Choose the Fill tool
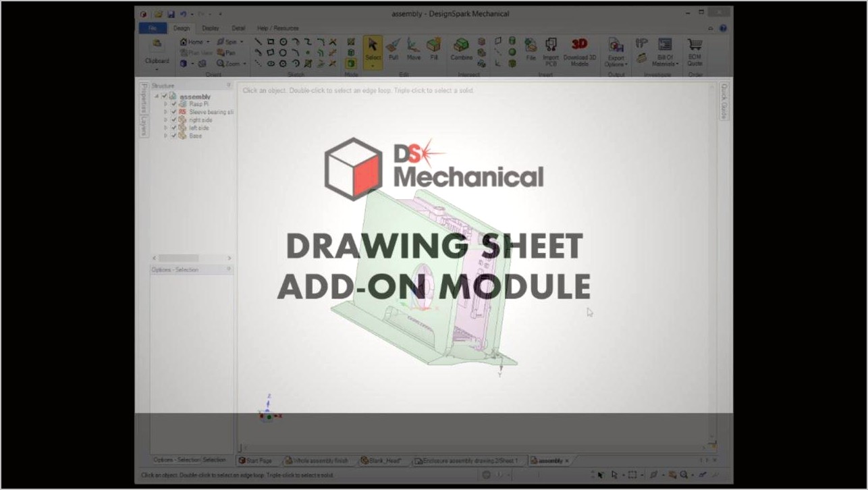This screenshot has height=490, width=868. click(x=434, y=49)
